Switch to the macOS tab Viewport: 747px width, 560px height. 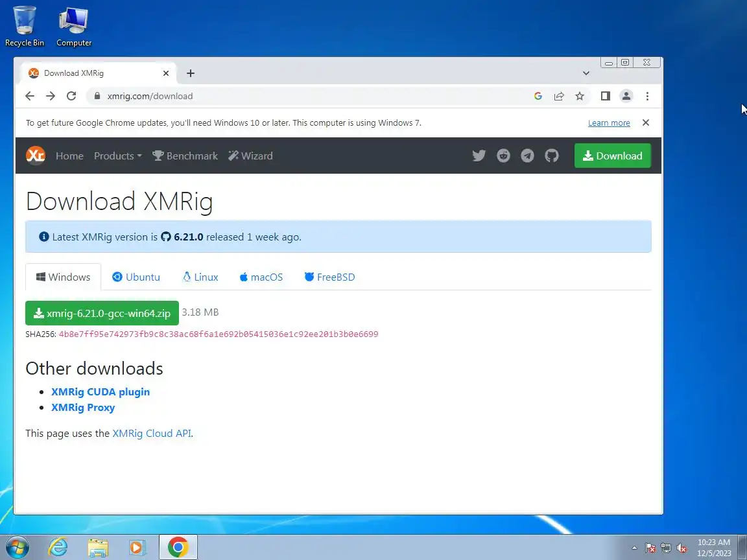point(261,277)
